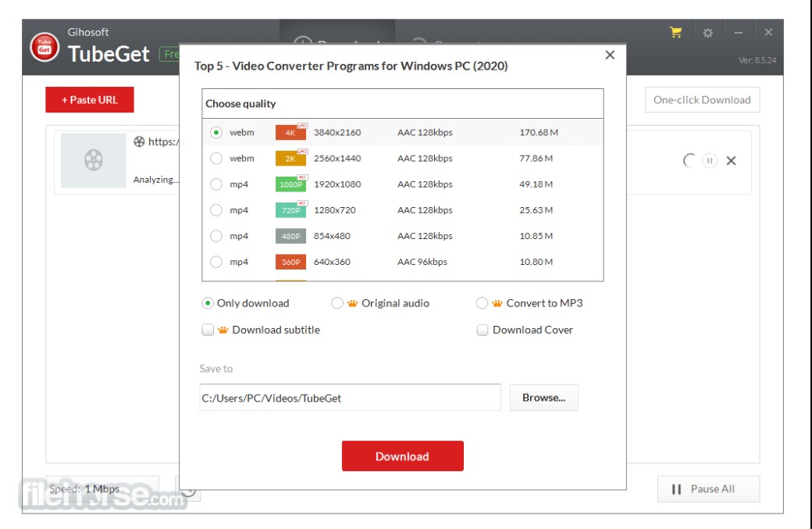
Task: Click the 1080P quality badge
Action: pos(290,184)
